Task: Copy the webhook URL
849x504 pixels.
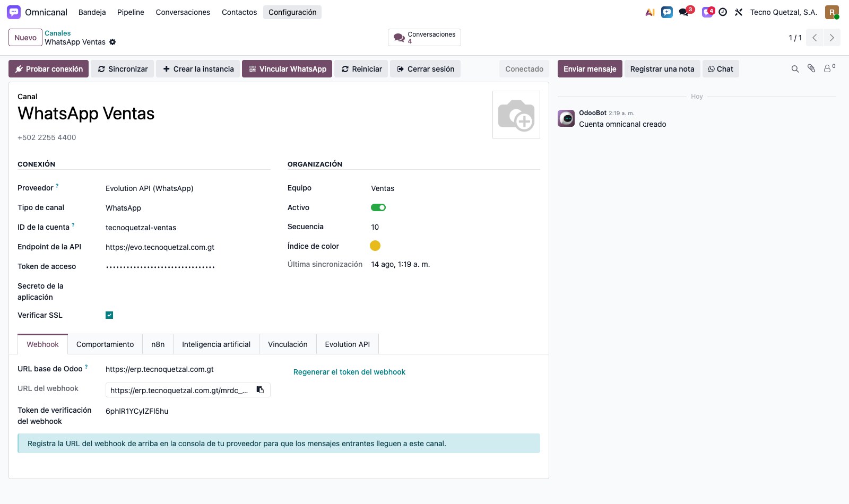Action: tap(260, 390)
